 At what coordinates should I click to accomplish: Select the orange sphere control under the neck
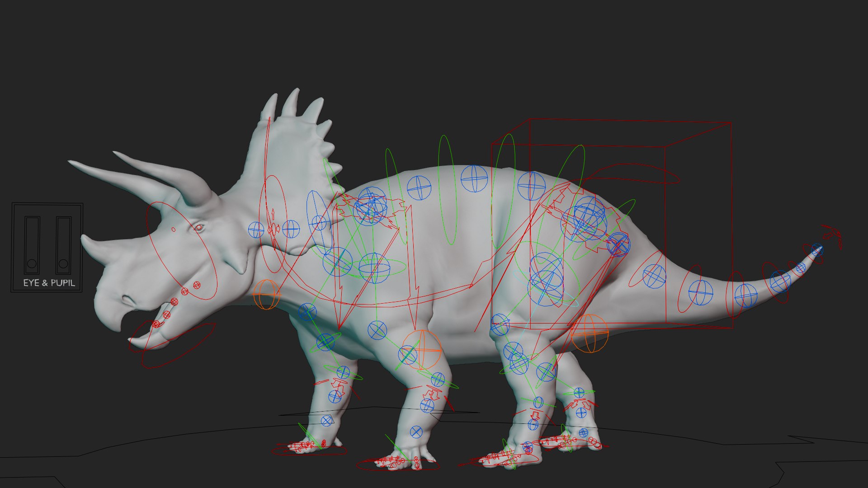(267, 295)
